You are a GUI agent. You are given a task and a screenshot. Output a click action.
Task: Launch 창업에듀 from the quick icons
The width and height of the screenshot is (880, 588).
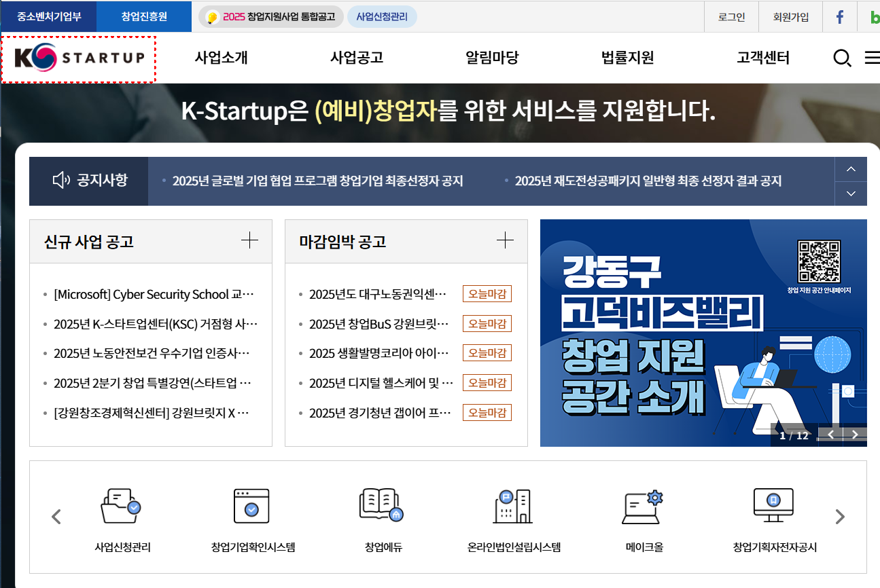382,517
